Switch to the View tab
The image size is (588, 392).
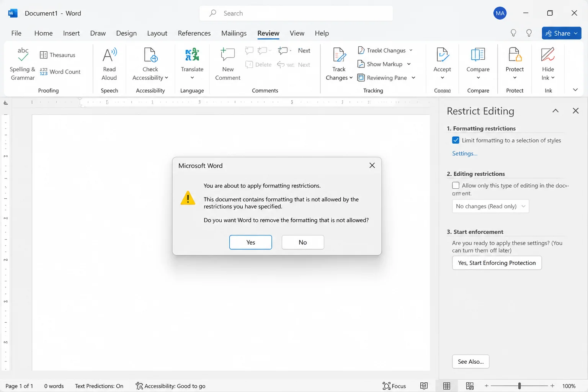[x=297, y=33]
